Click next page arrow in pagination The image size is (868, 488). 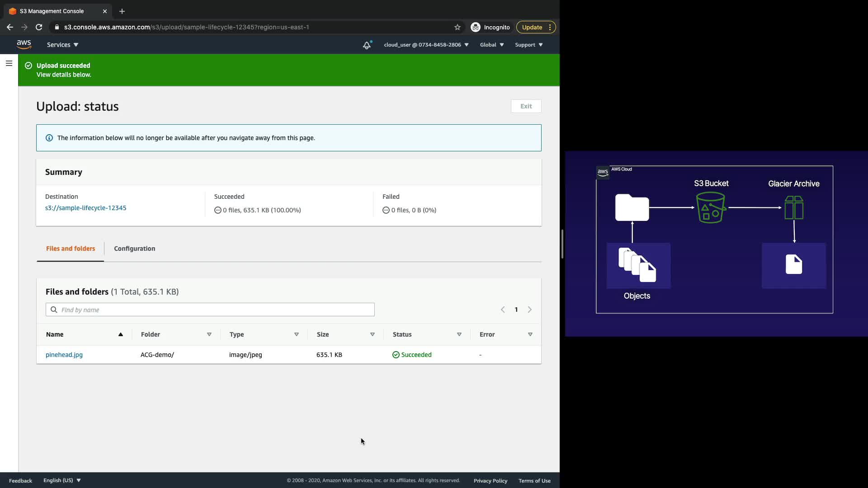coord(530,310)
